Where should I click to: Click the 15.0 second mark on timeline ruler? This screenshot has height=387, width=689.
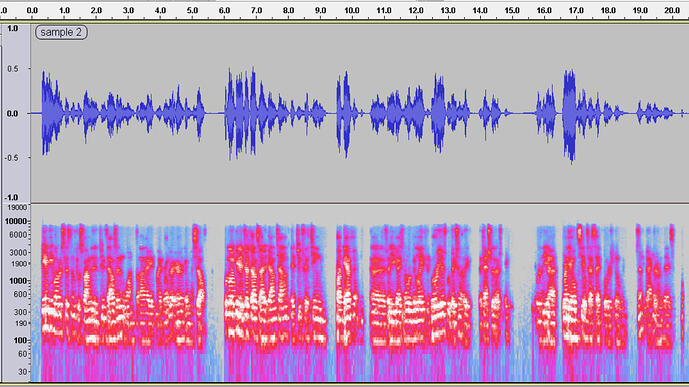point(512,10)
